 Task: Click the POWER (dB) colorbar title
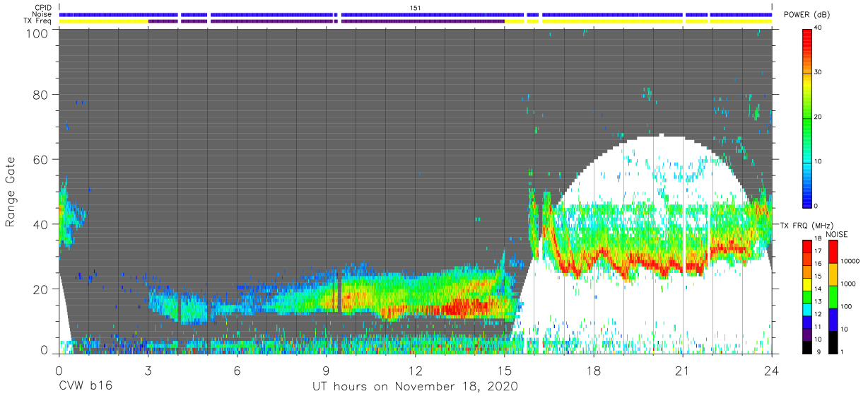pos(807,14)
